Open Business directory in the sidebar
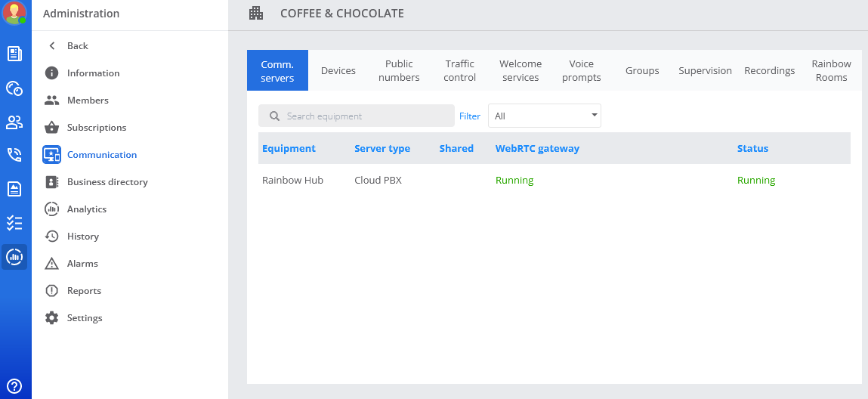Image resolution: width=868 pixels, height=399 pixels. pyautogui.click(x=107, y=182)
